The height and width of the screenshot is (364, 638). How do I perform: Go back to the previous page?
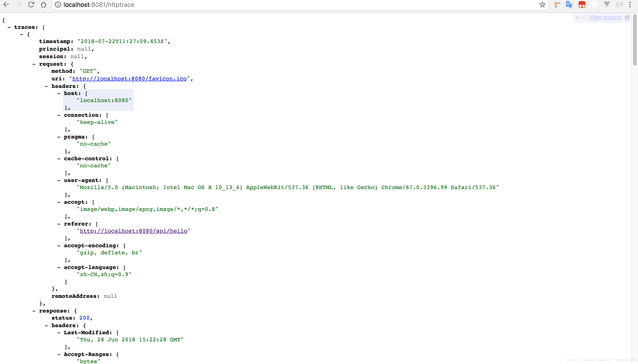[6, 4]
